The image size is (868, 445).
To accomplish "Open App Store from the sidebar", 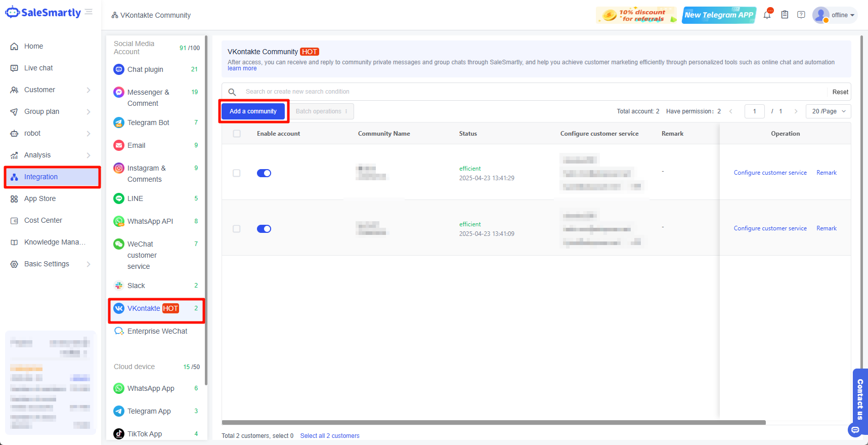I will pos(40,198).
